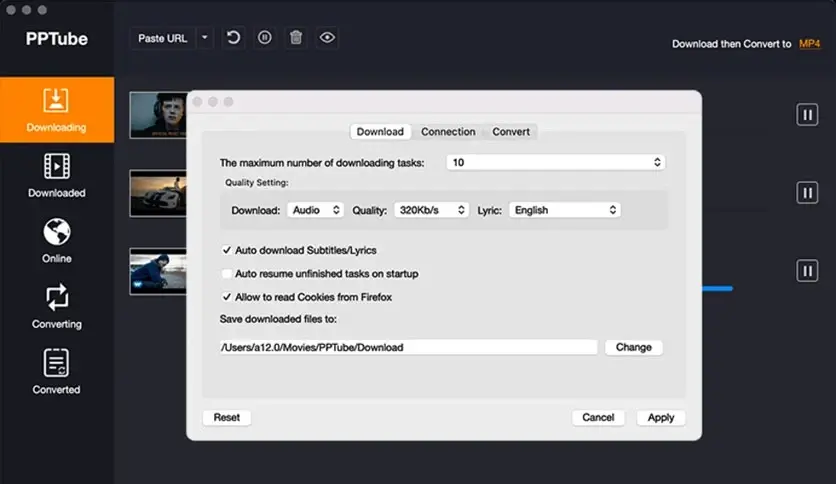
Task: Open the Downloading section in sidebar
Action: click(x=56, y=109)
